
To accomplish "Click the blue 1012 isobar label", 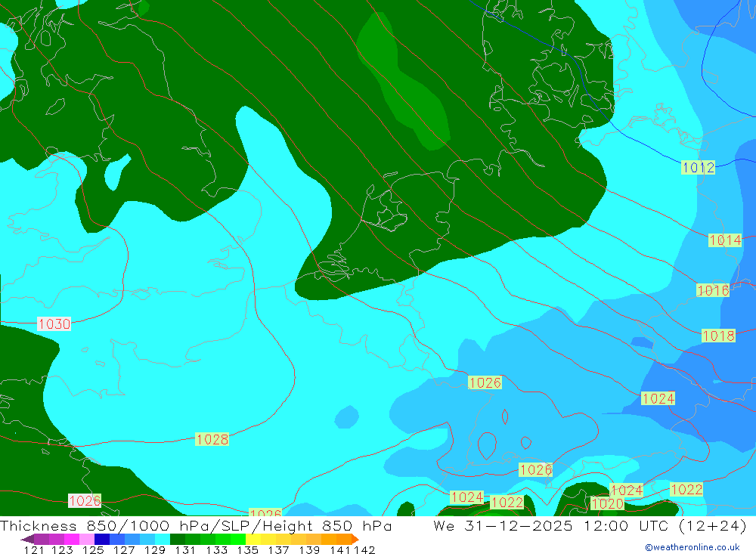I will click(x=698, y=167).
